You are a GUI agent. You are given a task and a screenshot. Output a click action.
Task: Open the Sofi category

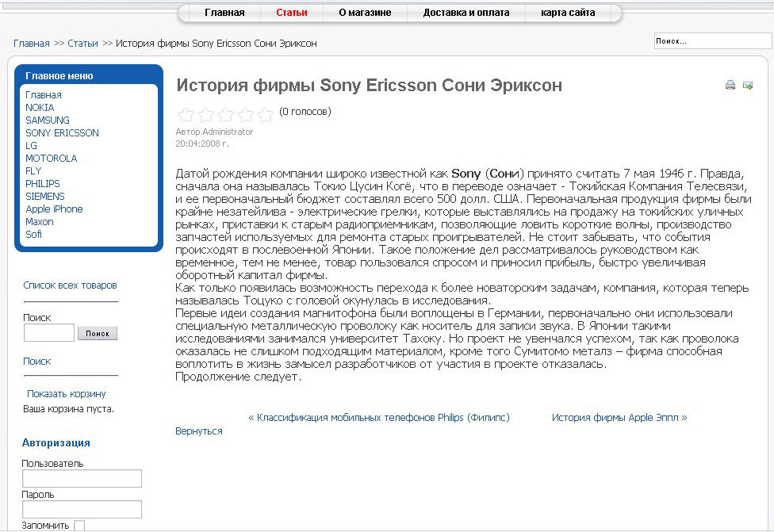(33, 235)
